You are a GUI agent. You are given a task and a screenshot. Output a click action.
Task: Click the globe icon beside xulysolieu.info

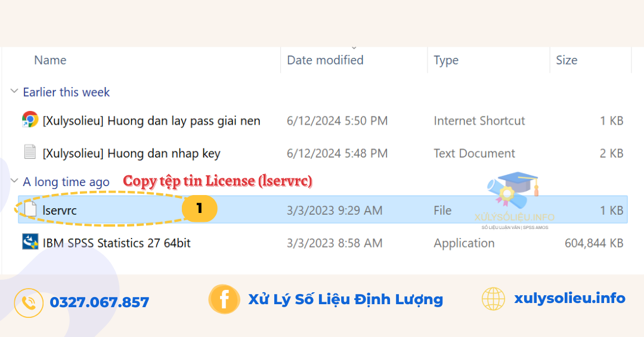493,299
